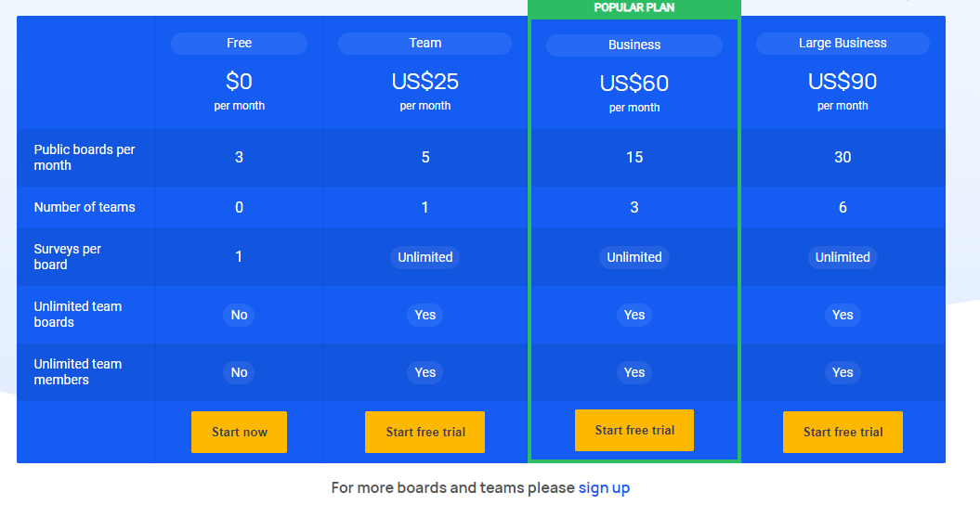Click the Public boards per month row label
This screenshot has width=980, height=531.
[85, 157]
